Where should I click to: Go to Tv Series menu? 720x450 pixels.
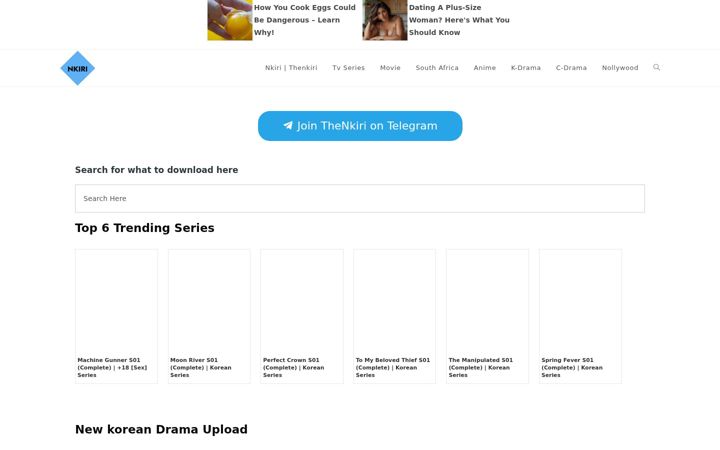tap(349, 68)
